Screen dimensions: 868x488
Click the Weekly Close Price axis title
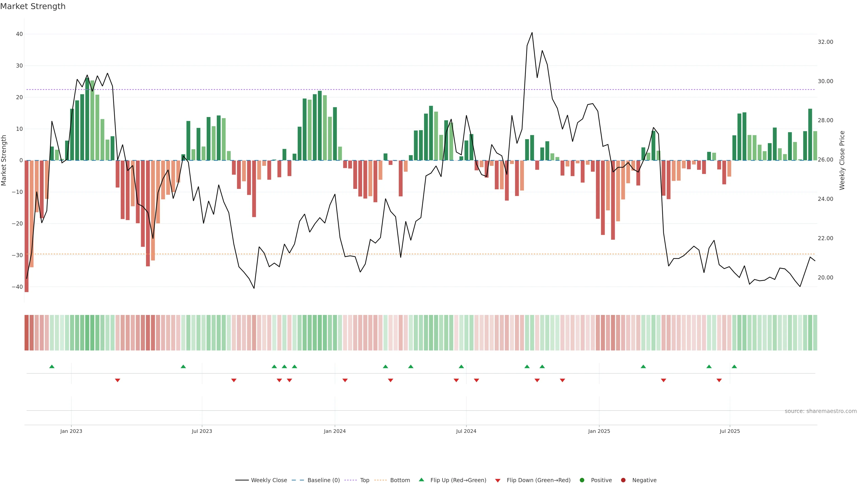point(842,160)
